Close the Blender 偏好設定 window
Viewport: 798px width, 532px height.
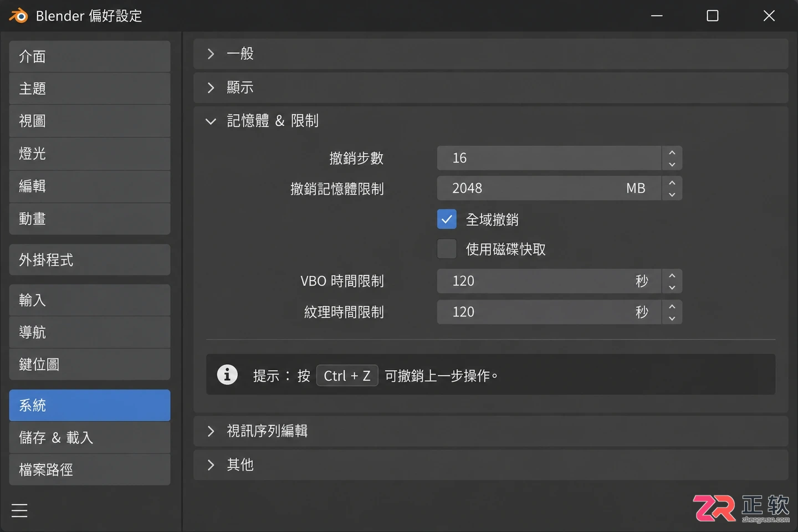[x=769, y=16]
